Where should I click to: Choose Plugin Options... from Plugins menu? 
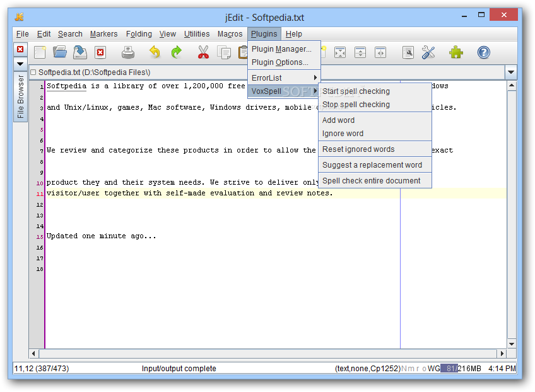coord(284,62)
